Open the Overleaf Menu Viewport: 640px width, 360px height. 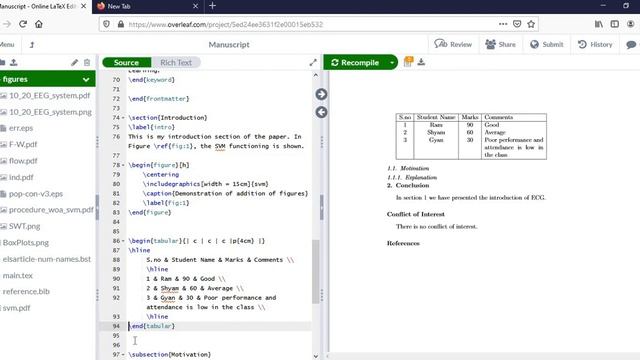(x=7, y=44)
